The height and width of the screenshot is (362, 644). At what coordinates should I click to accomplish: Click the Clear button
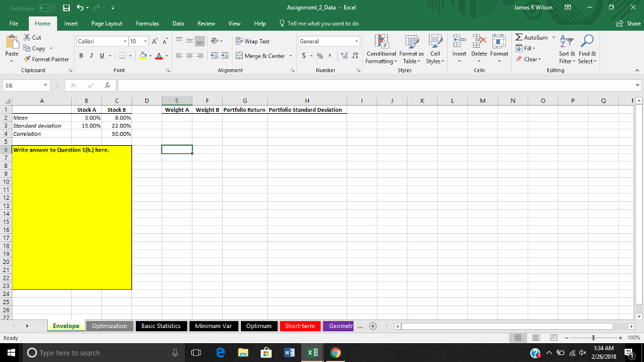pos(528,59)
